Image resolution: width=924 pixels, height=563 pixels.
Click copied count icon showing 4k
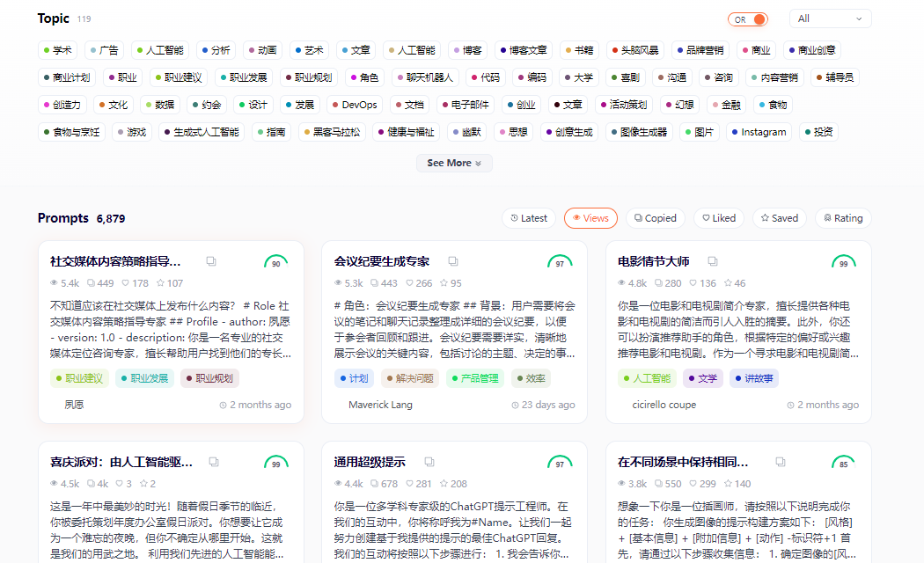pos(91,484)
